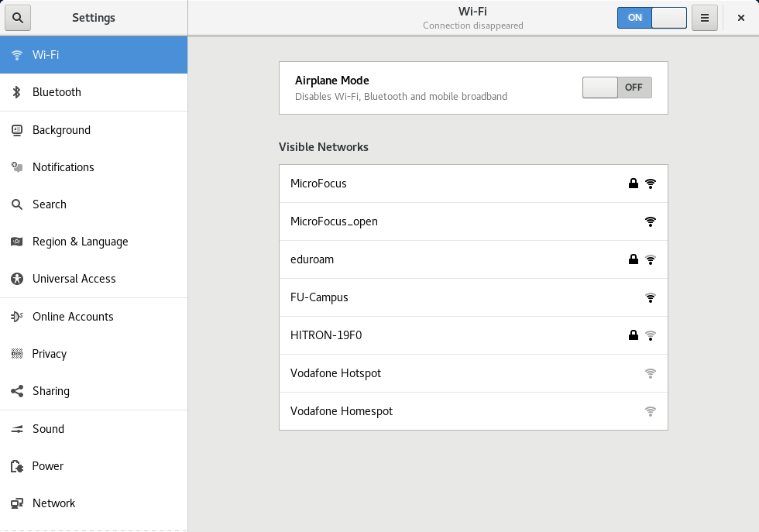Click the Power icon in sidebar
The height and width of the screenshot is (532, 759).
pos(16,466)
